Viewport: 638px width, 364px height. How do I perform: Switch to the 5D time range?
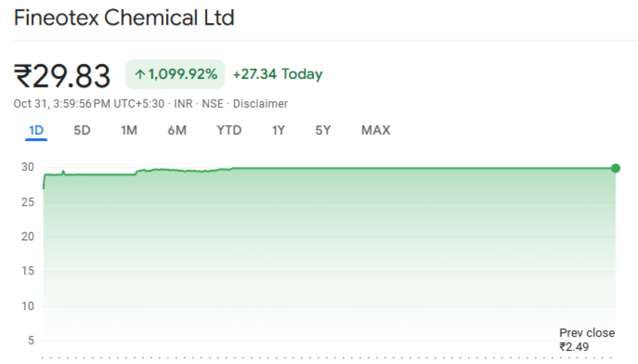(x=81, y=130)
